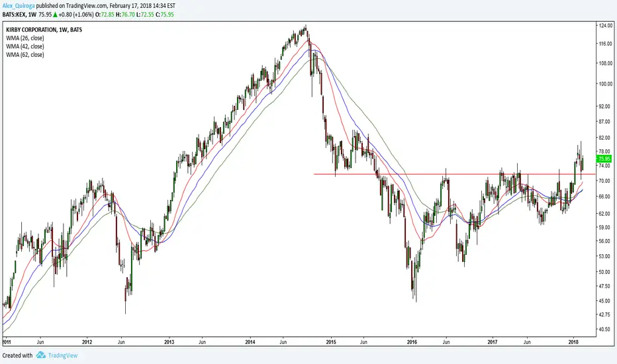Click the 2017 time axis label

493,342
